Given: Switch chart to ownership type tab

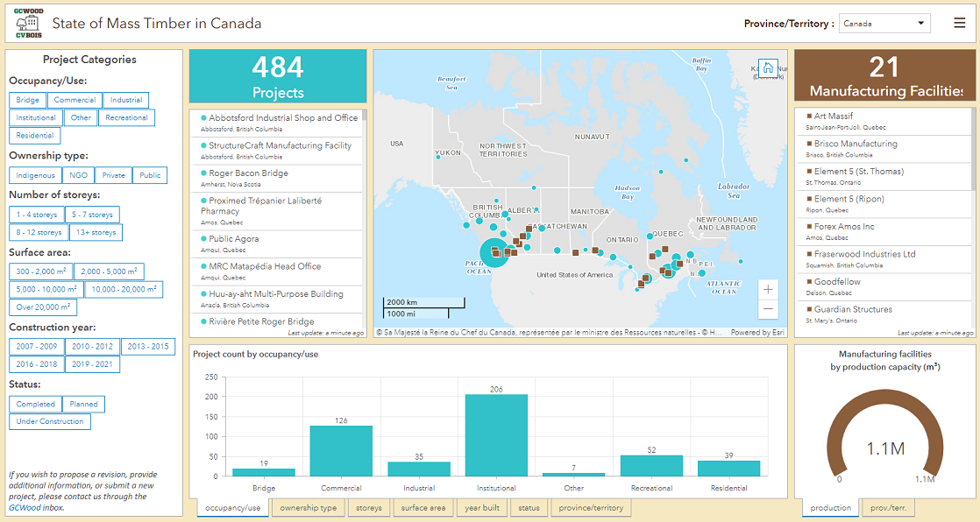Looking at the screenshot, I should coord(308,507).
